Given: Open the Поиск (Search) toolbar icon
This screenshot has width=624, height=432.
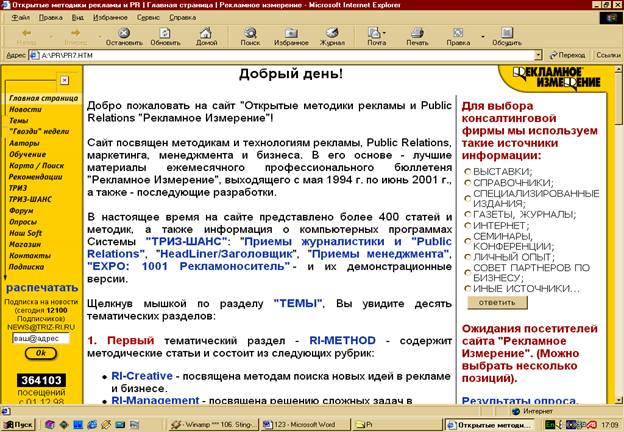Looking at the screenshot, I should click(x=250, y=35).
